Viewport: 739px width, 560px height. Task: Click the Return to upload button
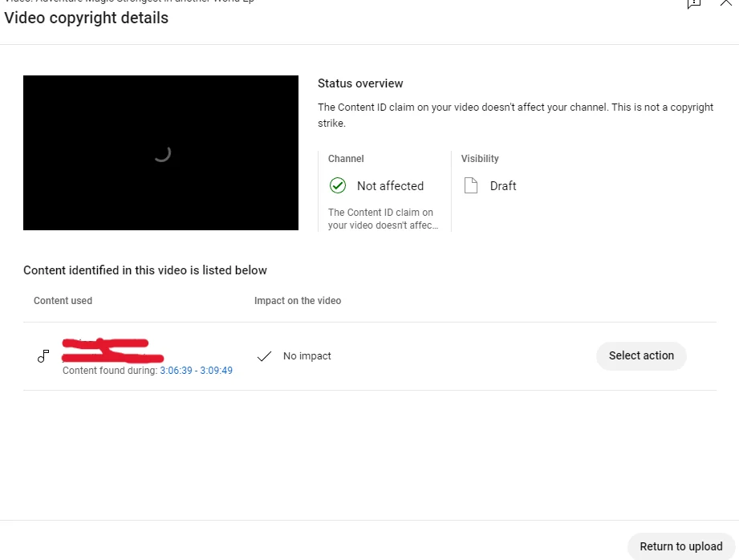tap(681, 546)
